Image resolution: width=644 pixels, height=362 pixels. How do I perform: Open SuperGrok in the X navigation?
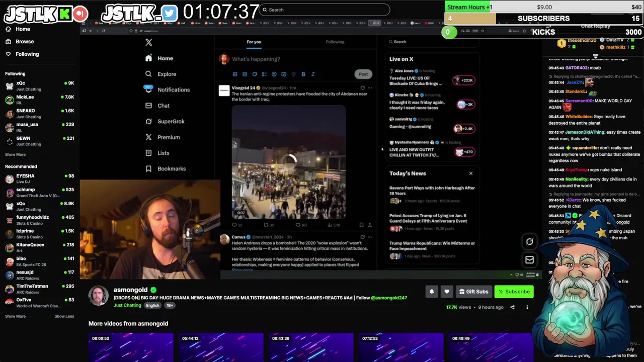[165, 121]
